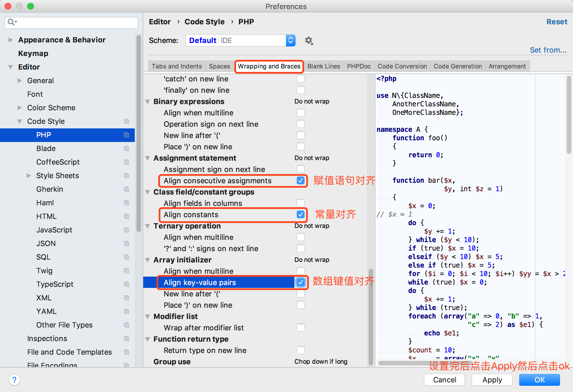Click the scheme settings gear icon
The image size is (573, 392).
309,40
